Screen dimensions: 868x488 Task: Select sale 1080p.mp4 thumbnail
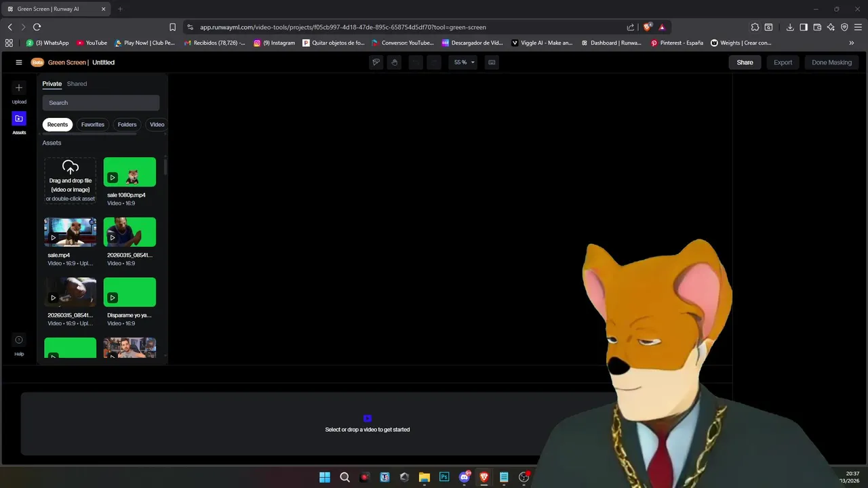[x=130, y=172]
